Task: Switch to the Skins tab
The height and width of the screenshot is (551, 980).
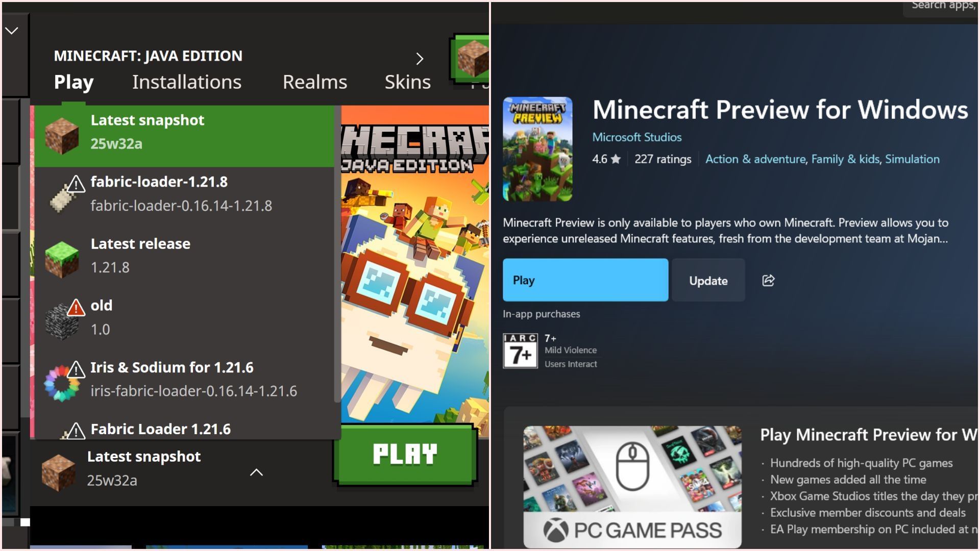Action: pos(407,82)
